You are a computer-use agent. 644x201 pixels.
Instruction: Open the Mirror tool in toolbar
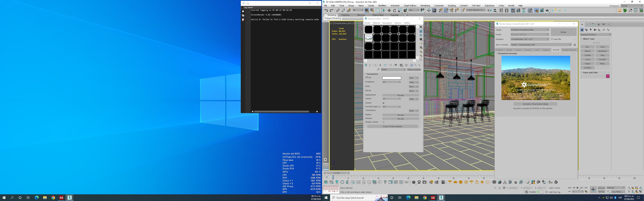pyautogui.click(x=490, y=11)
